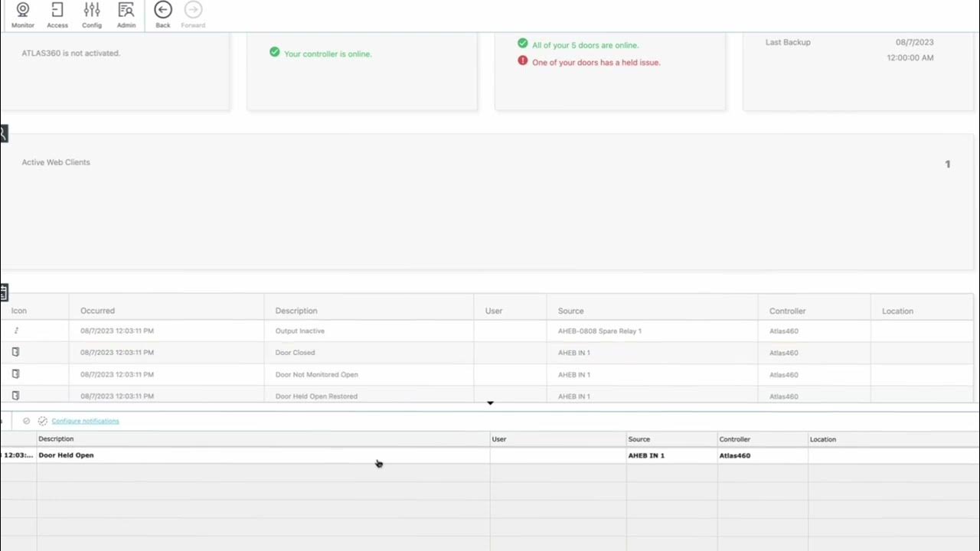This screenshot has height=551, width=980.
Task: Click the red held-issue alert icon
Action: pos(523,61)
